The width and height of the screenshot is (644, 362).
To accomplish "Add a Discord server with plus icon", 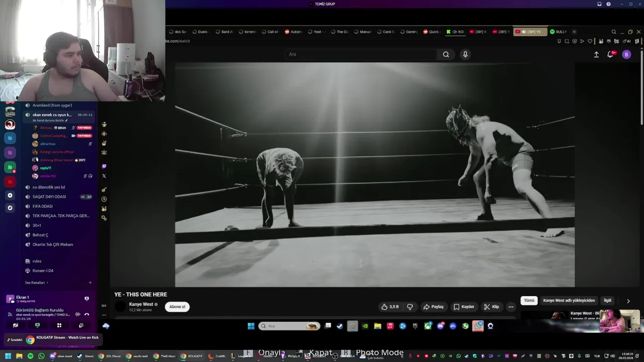I will pyautogui.click(x=10, y=195).
